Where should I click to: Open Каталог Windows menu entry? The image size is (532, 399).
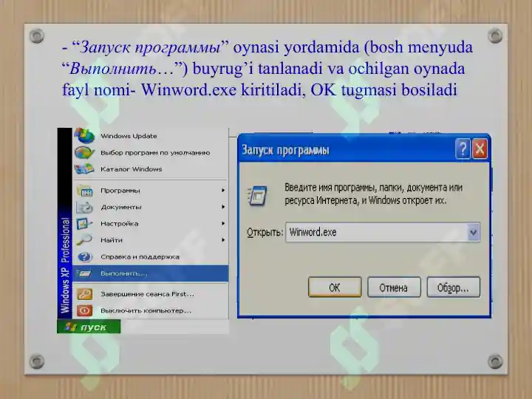pos(151,169)
